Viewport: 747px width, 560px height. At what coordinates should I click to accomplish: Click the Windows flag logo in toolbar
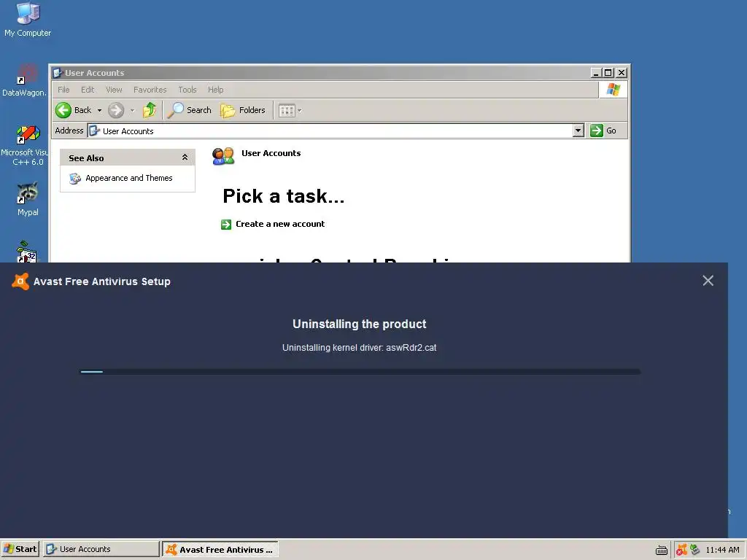pyautogui.click(x=613, y=90)
